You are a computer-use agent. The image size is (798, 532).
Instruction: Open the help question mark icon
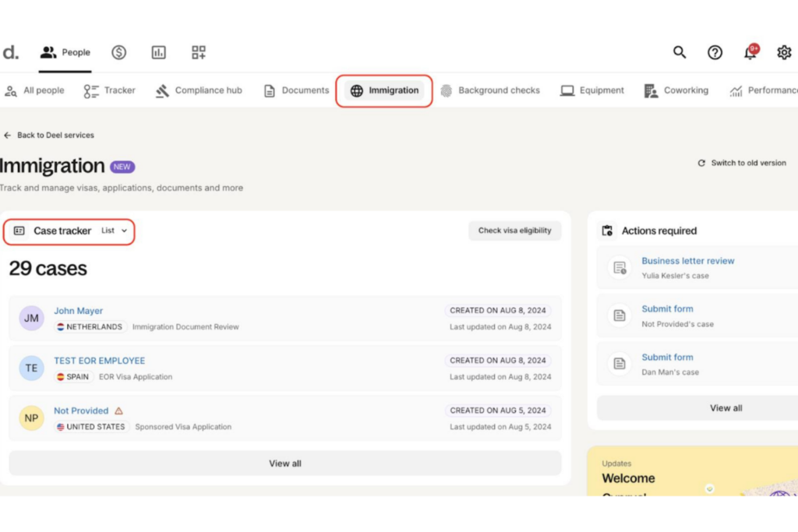pos(715,52)
